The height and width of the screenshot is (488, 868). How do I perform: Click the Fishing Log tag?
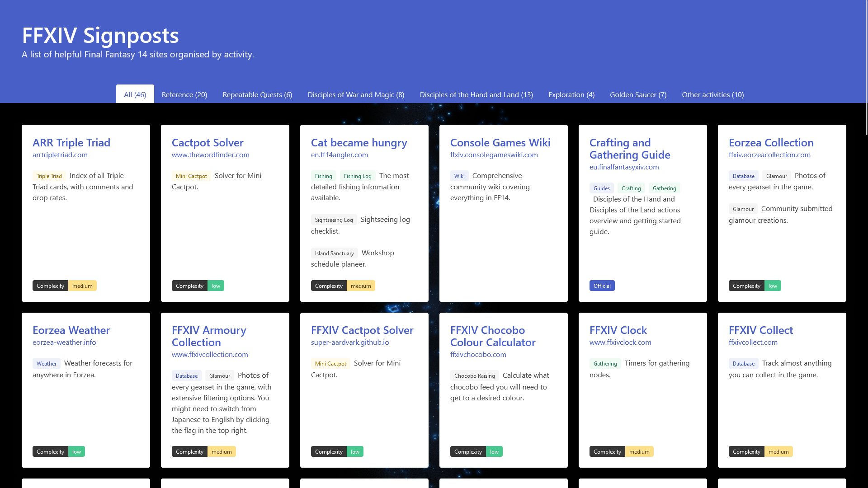click(357, 176)
